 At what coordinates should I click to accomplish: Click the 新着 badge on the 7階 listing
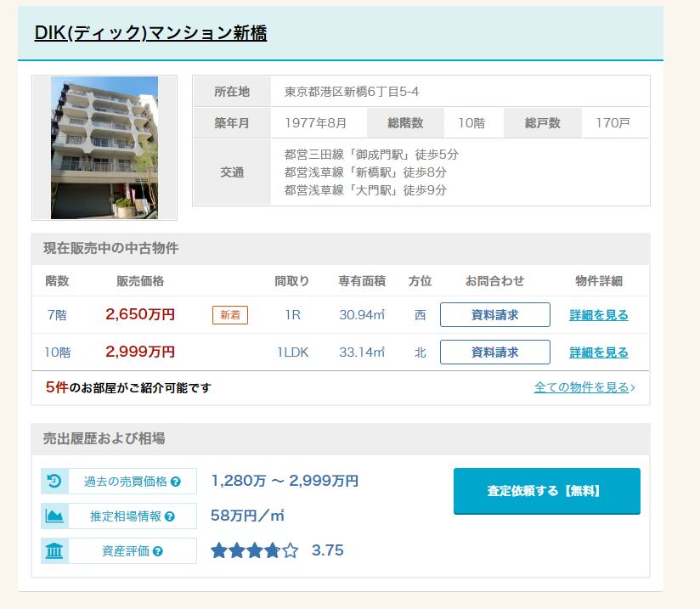point(230,315)
